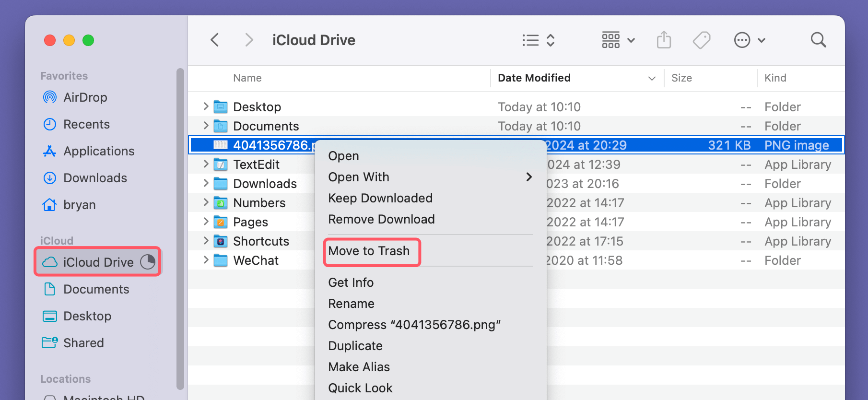Go forward with the right chevron
868x400 pixels.
[x=248, y=40]
